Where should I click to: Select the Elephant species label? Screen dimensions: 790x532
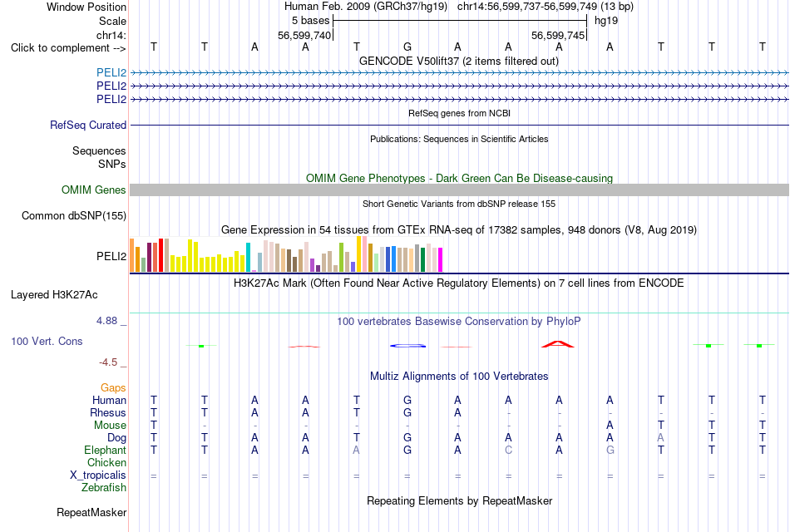[x=106, y=450]
